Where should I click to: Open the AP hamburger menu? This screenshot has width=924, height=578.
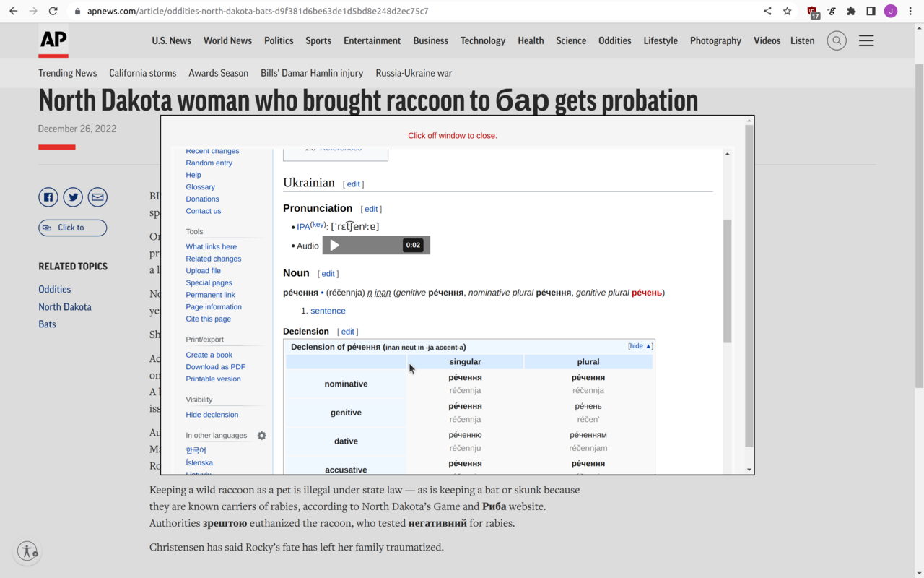tap(866, 40)
